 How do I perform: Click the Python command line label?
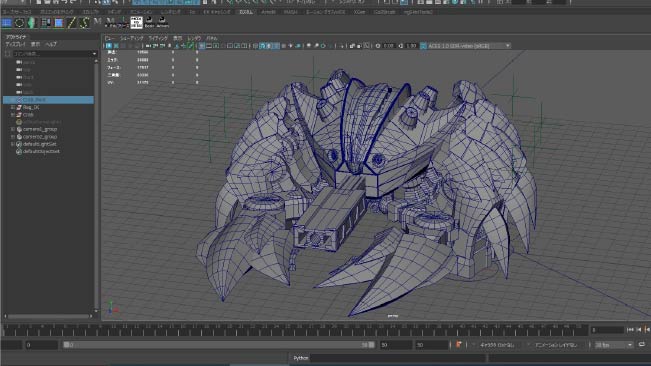point(301,358)
